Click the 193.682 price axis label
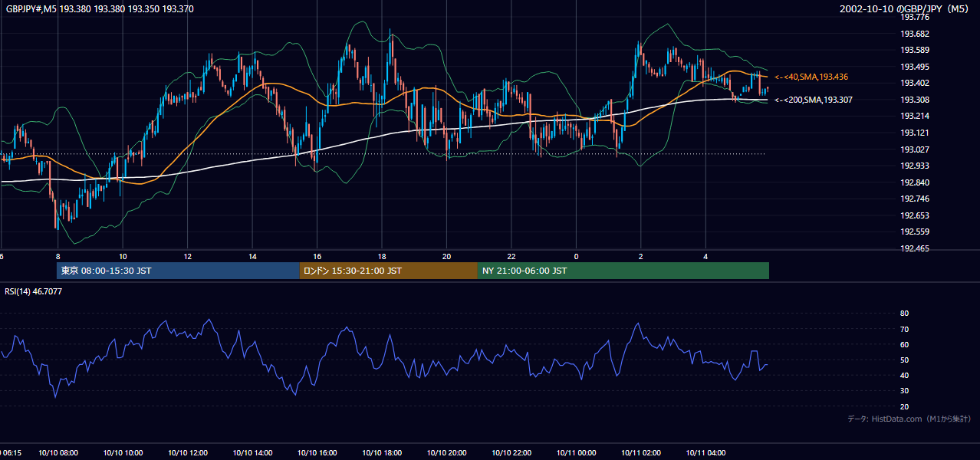This screenshot has width=980, height=460. [915, 34]
